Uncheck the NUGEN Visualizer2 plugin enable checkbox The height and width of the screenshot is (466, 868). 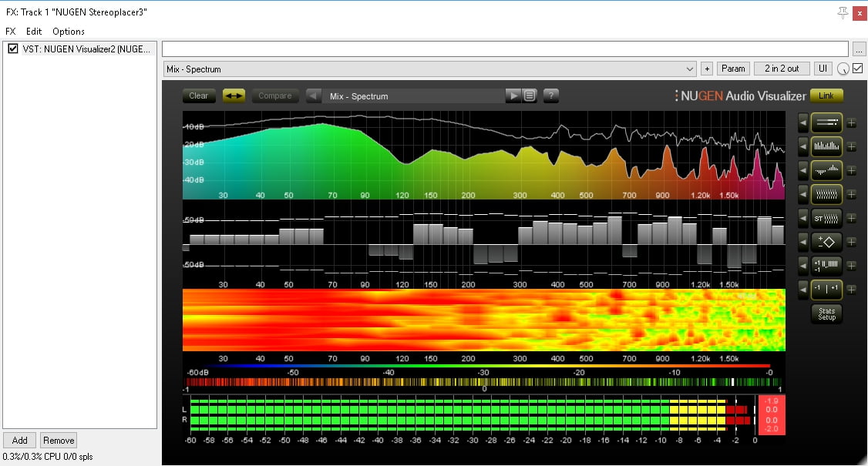[13, 49]
